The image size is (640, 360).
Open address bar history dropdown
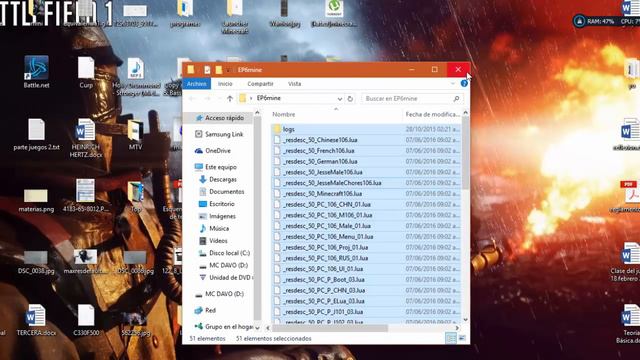pos(340,98)
